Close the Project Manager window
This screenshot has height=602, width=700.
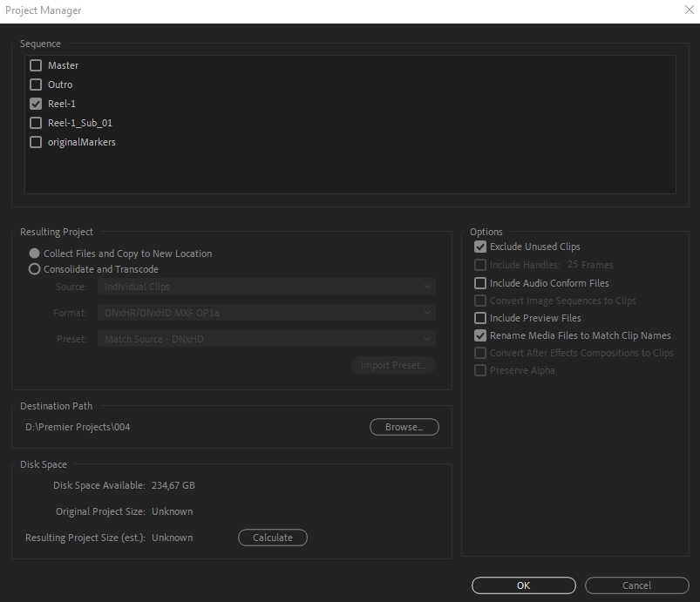[688, 10]
